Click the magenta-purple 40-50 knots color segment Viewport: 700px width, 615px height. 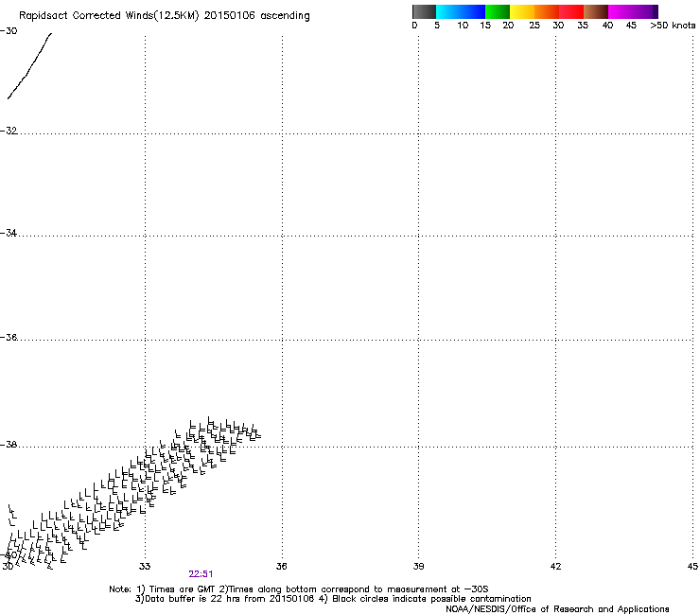click(x=633, y=11)
